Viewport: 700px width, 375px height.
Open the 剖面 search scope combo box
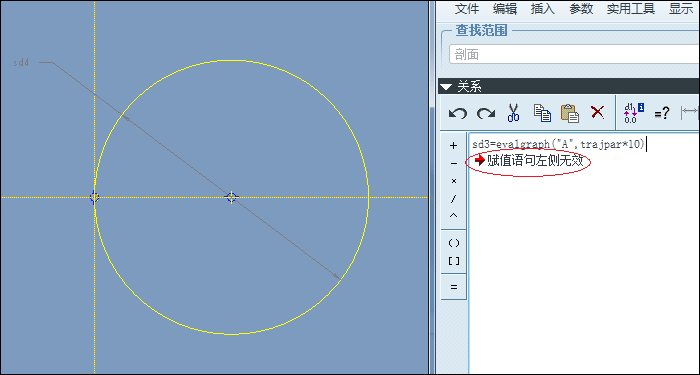coord(574,54)
